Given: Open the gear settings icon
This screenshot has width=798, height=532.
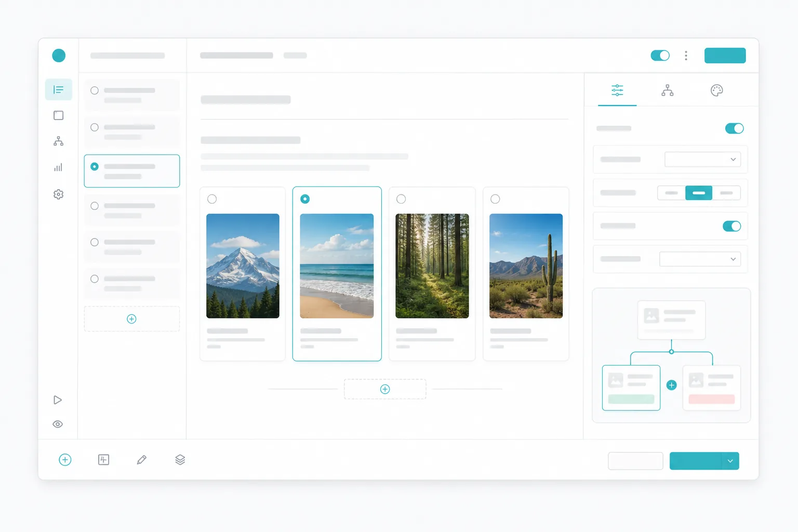Looking at the screenshot, I should [59, 194].
